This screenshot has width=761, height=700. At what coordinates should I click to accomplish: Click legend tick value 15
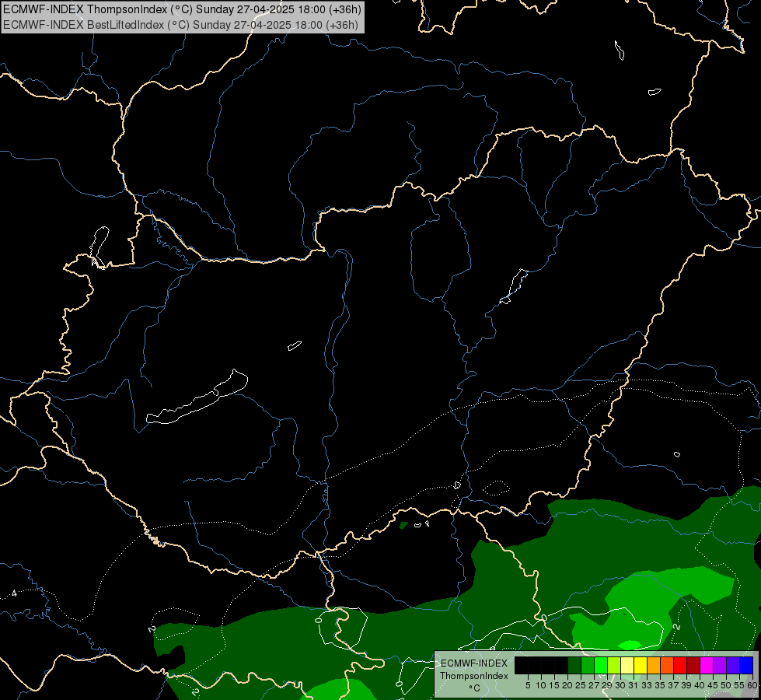pos(554,685)
